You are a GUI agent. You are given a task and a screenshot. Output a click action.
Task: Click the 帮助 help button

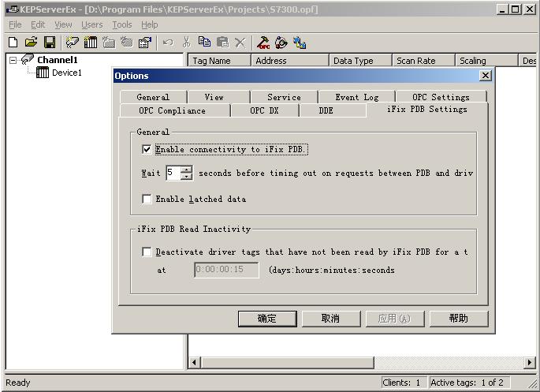click(x=459, y=319)
